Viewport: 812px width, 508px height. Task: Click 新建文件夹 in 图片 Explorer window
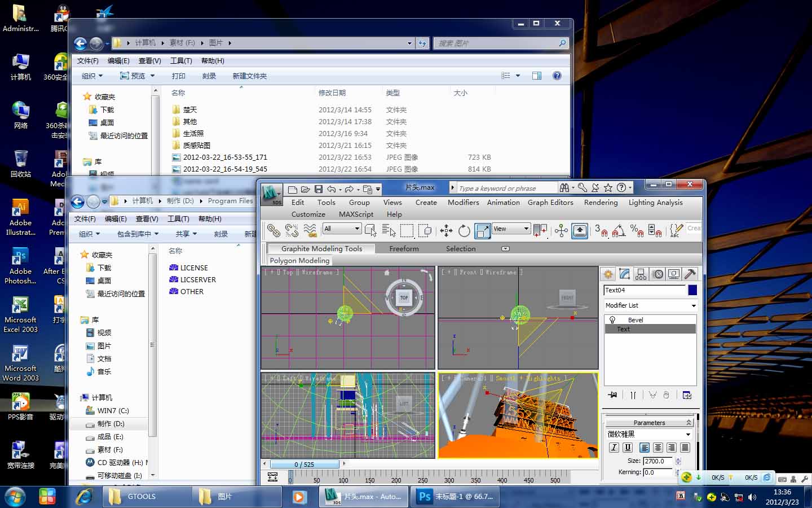tap(250, 76)
